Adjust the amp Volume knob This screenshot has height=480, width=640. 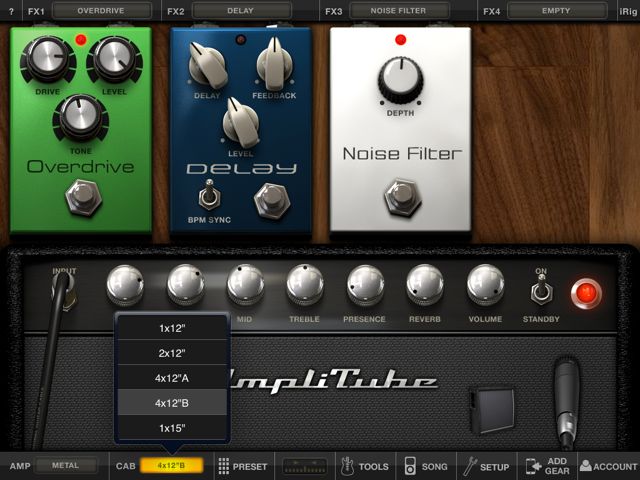(485, 285)
